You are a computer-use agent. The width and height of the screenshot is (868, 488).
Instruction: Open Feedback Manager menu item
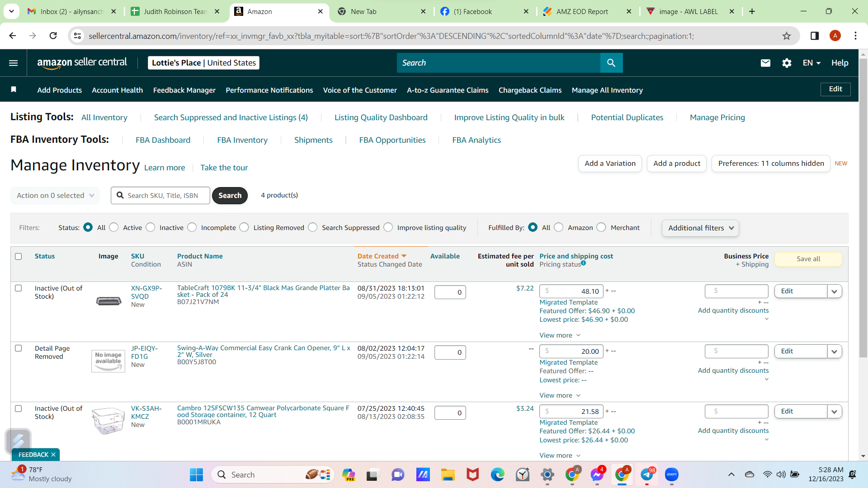point(184,90)
